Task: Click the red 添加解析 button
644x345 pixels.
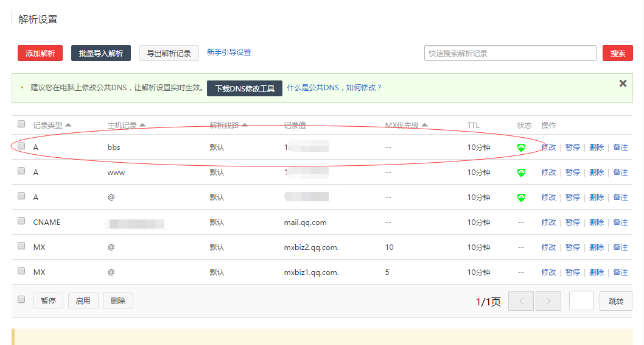Action: point(40,53)
